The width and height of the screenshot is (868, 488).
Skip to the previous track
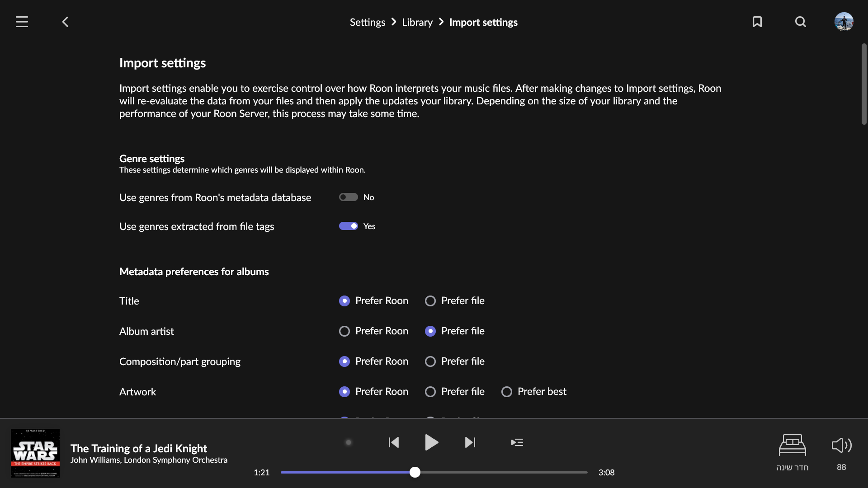[x=394, y=442]
